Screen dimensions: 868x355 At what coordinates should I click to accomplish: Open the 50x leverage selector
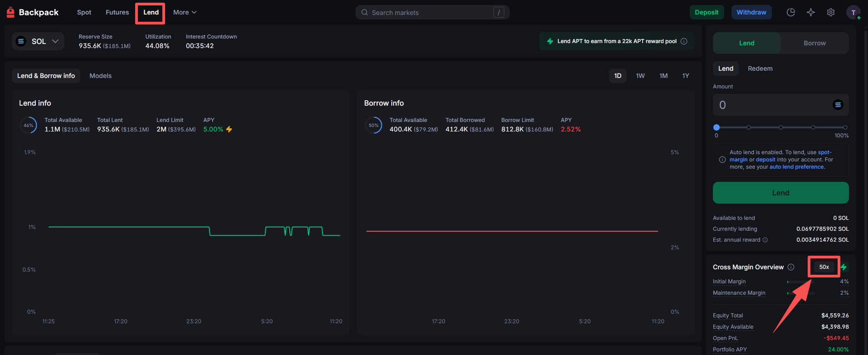[x=824, y=267]
